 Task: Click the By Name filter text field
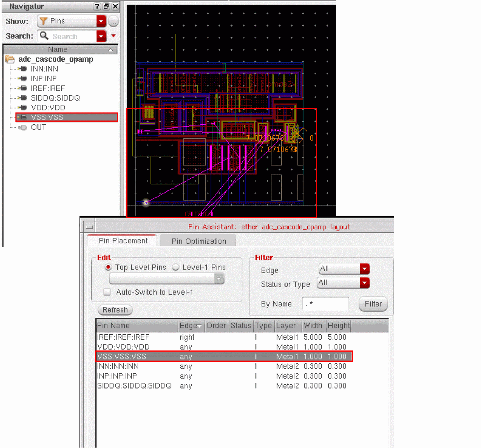pos(325,304)
